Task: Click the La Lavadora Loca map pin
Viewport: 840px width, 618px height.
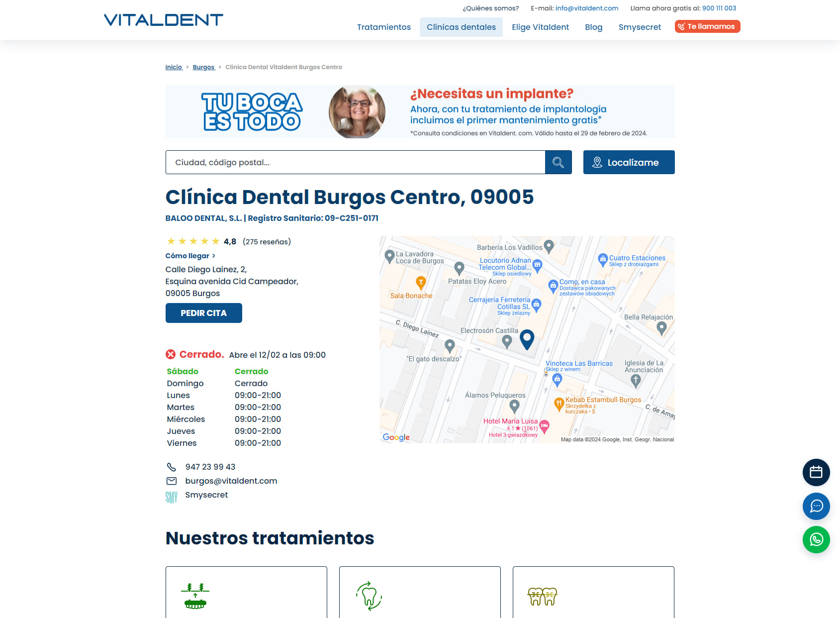Action: 390,257
